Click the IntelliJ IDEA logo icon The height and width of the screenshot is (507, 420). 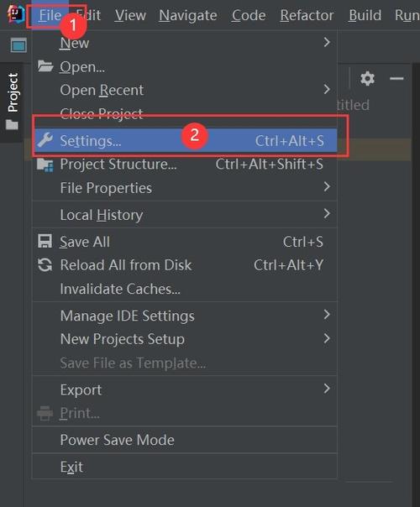click(16, 14)
